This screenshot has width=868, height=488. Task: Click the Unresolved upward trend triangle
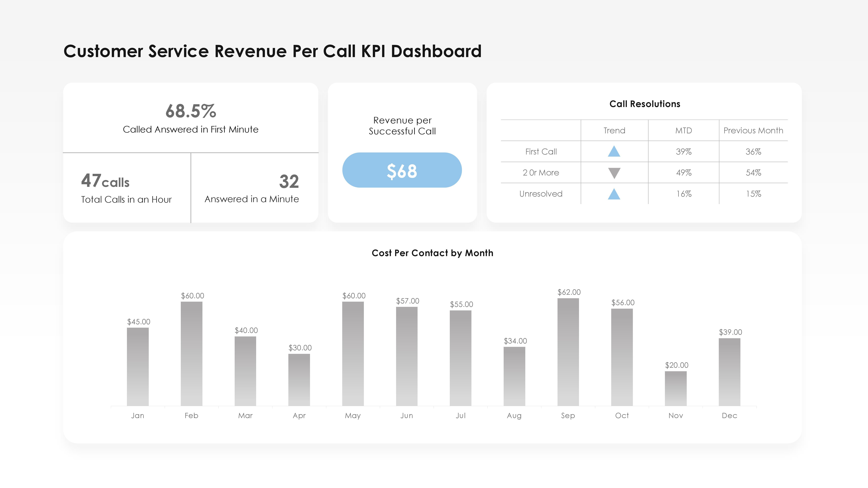[614, 194]
